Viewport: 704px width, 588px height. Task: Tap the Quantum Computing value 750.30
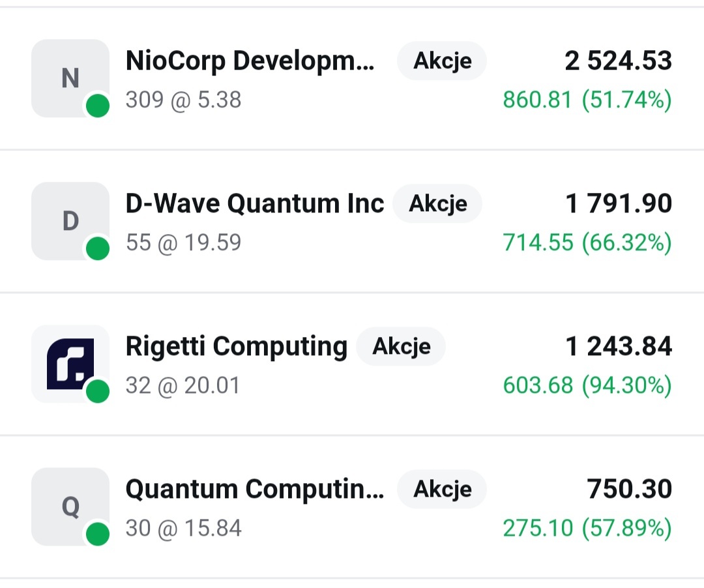pyautogui.click(x=629, y=489)
